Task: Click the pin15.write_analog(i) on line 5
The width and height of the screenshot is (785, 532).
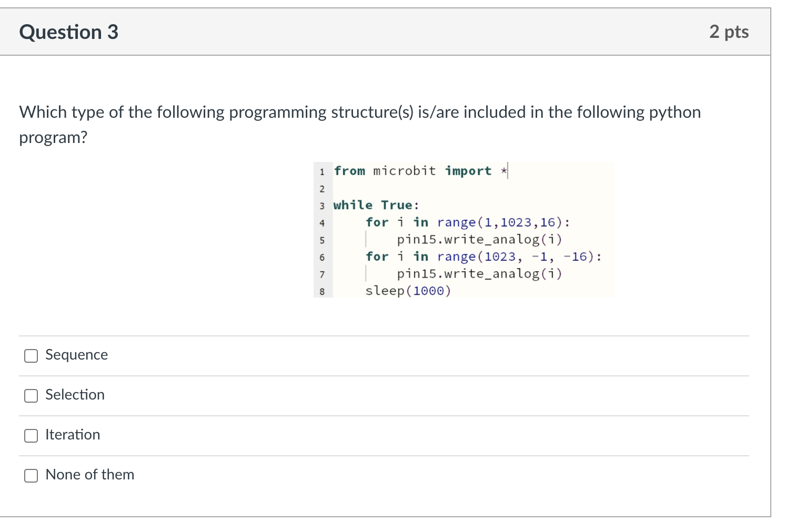Action: coord(479,240)
